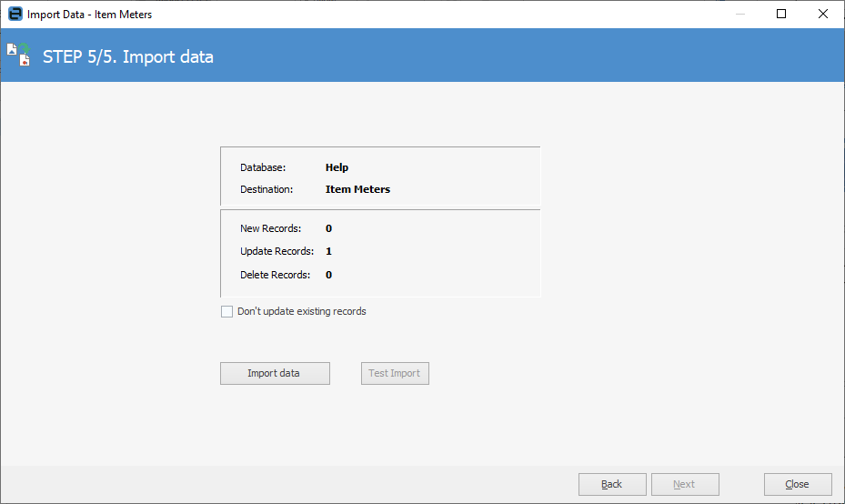Viewport: 845px width, 504px height.
Task: Click the Destination label text
Action: pyautogui.click(x=267, y=190)
